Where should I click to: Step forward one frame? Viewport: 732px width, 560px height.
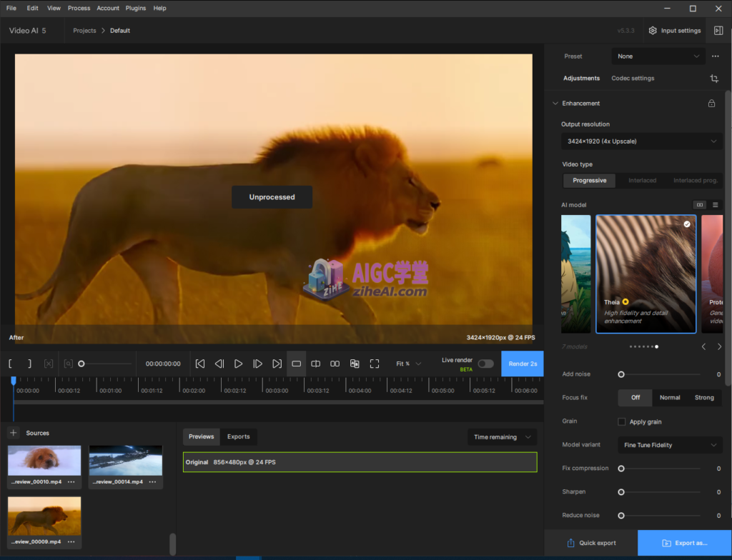(x=257, y=364)
